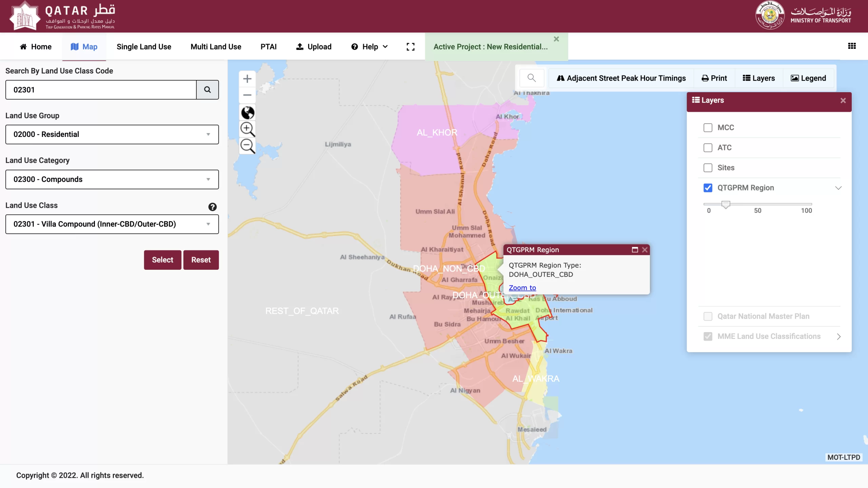The image size is (868, 488).
Task: Toggle fullscreen mode icon in navbar
Action: point(410,47)
